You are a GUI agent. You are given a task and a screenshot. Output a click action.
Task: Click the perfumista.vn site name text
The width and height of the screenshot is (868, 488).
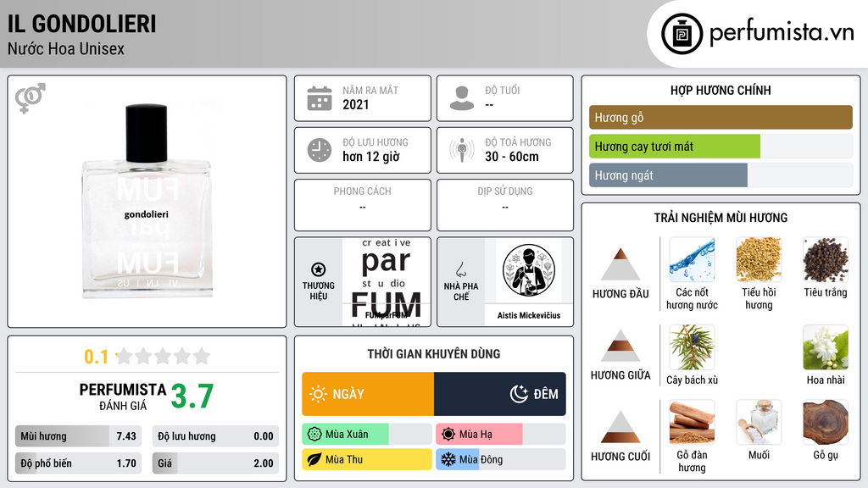[782, 32]
